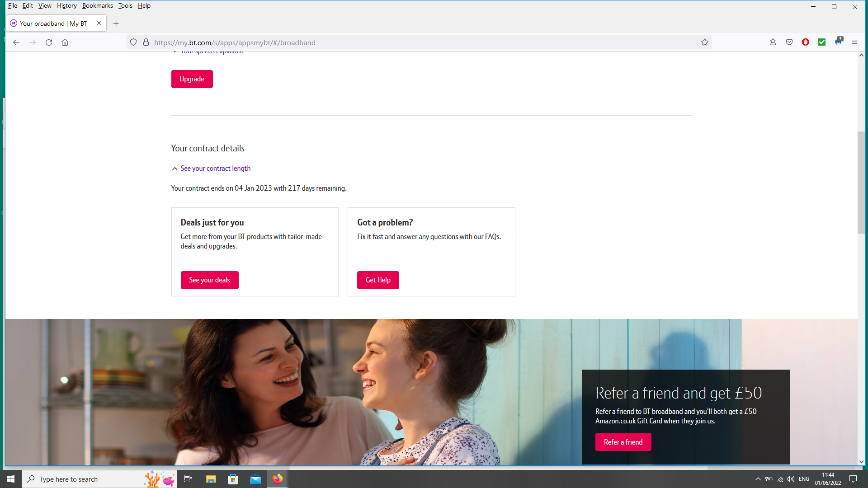Viewport: 868px width, 488px height.
Task: Click the See your deals button
Action: point(210,280)
